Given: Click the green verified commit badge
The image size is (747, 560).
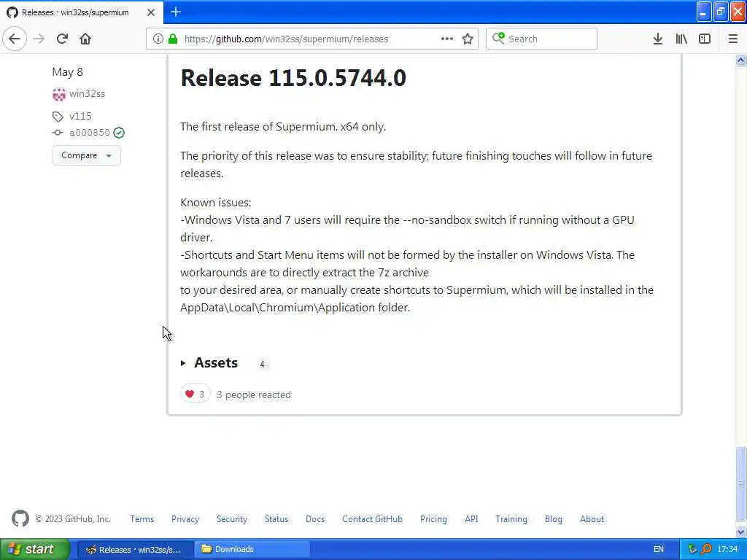Looking at the screenshot, I should [119, 133].
